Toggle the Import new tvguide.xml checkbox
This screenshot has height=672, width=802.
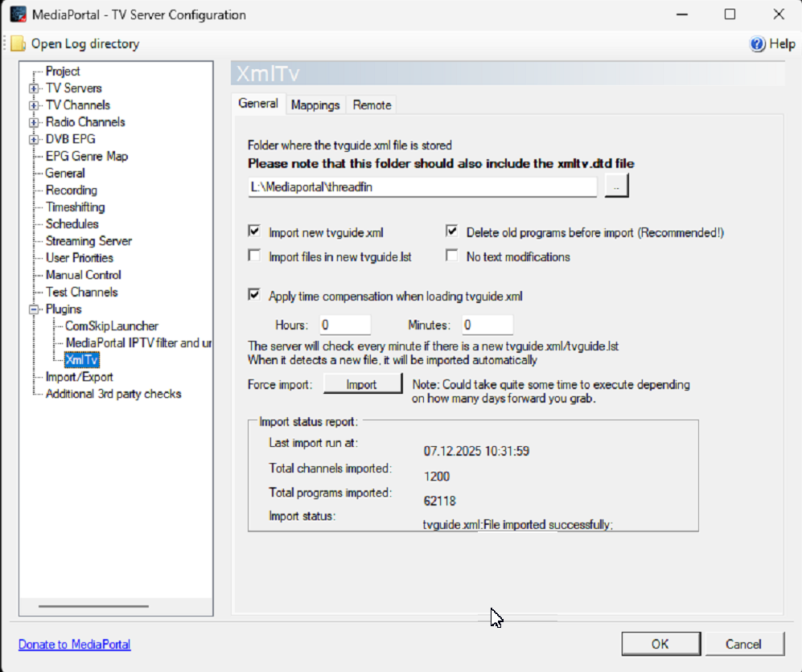point(254,232)
